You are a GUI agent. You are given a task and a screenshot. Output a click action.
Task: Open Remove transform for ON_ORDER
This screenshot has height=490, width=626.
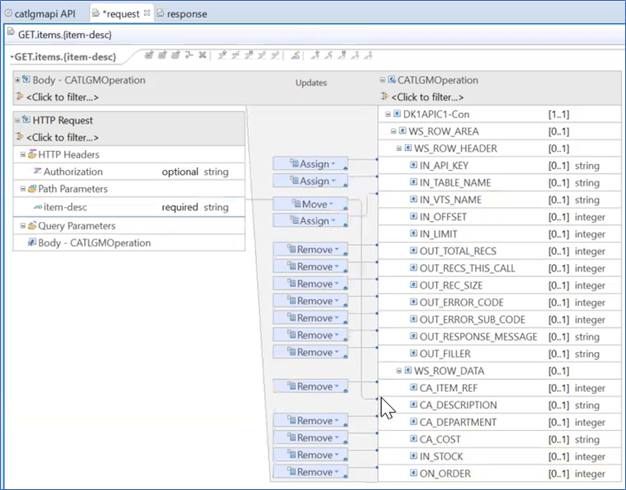click(310, 472)
